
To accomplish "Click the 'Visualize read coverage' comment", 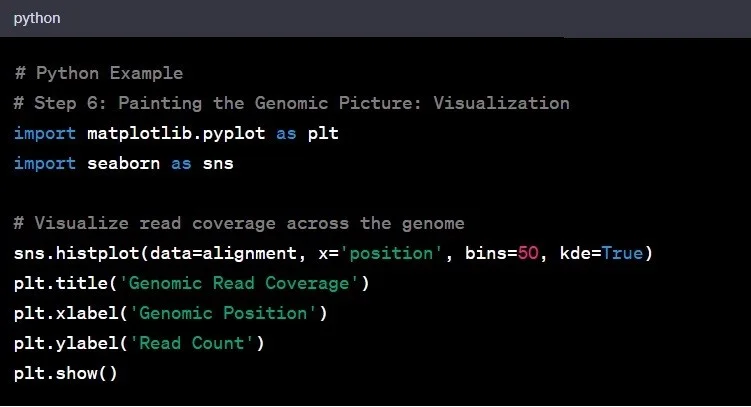I will pos(238,223).
